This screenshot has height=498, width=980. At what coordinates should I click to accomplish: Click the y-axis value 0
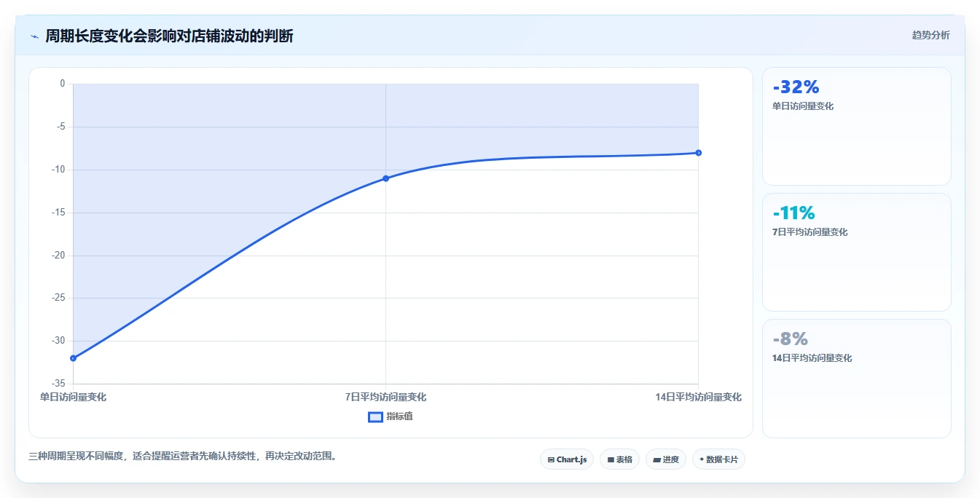[62, 84]
